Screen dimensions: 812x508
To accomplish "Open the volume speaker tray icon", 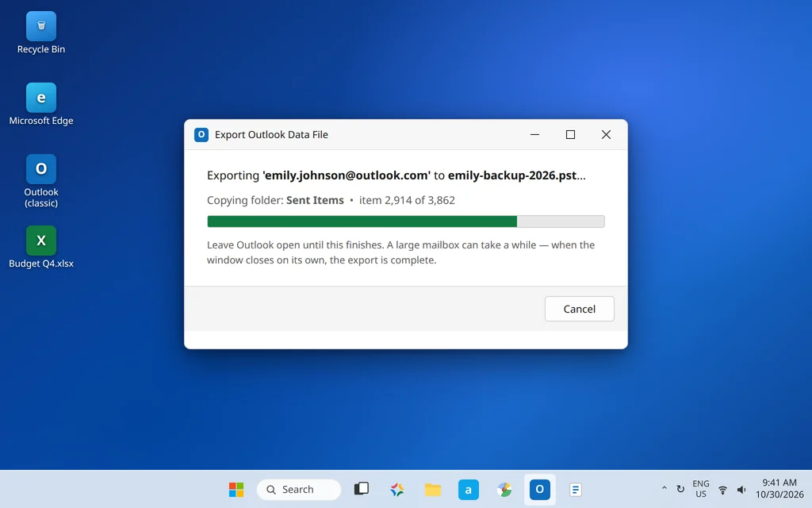I will click(741, 489).
